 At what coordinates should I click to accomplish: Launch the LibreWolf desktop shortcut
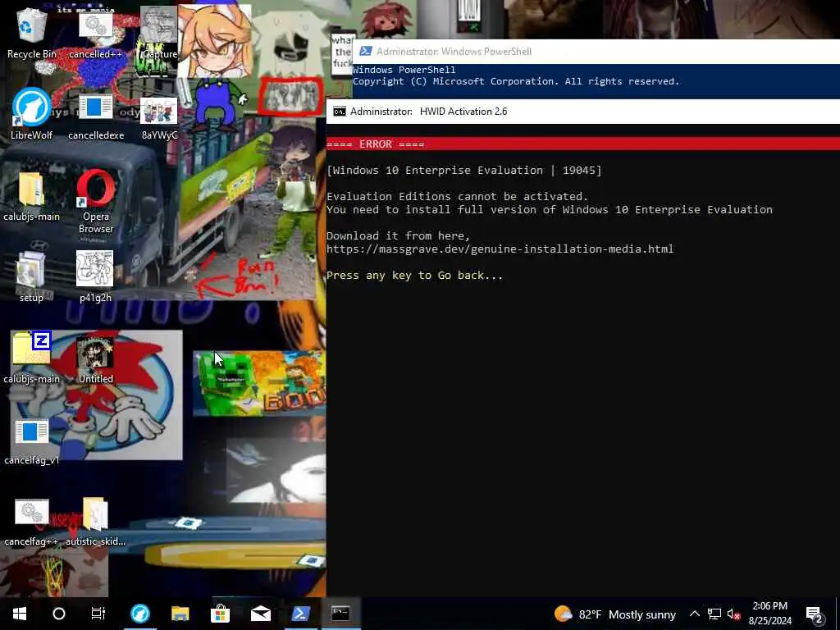[x=32, y=114]
